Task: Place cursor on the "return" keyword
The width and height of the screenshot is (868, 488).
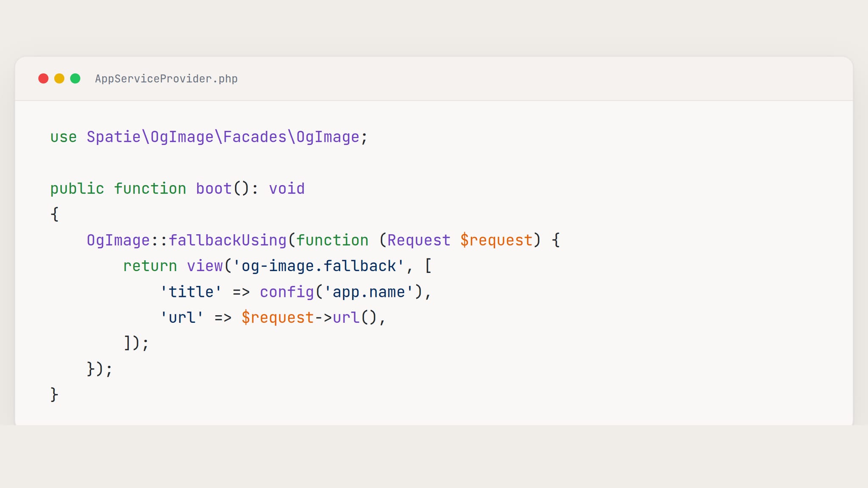Action: point(150,266)
